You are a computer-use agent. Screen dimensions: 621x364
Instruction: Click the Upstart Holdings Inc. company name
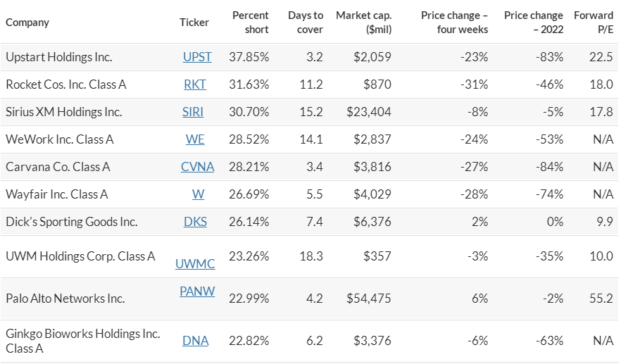(x=58, y=57)
